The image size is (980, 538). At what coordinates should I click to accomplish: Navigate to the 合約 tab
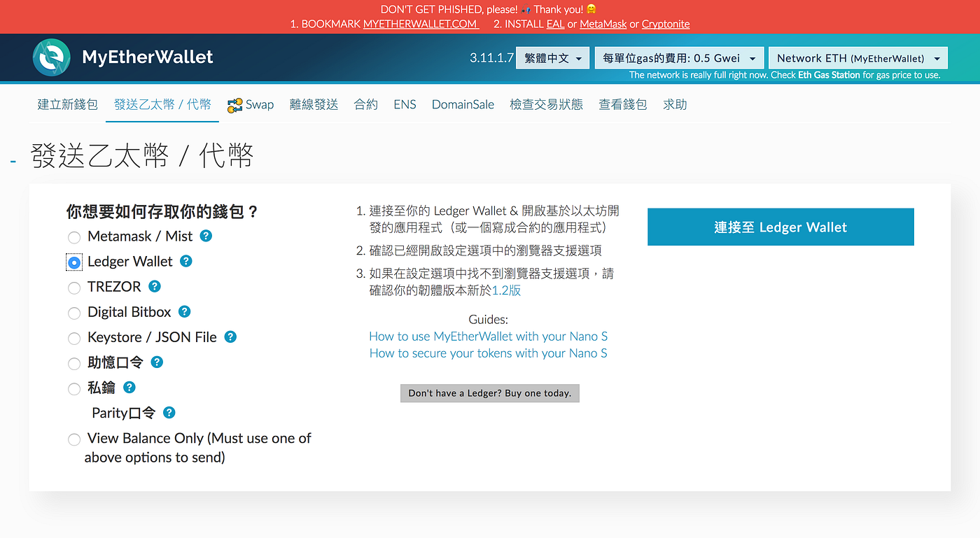tap(366, 104)
